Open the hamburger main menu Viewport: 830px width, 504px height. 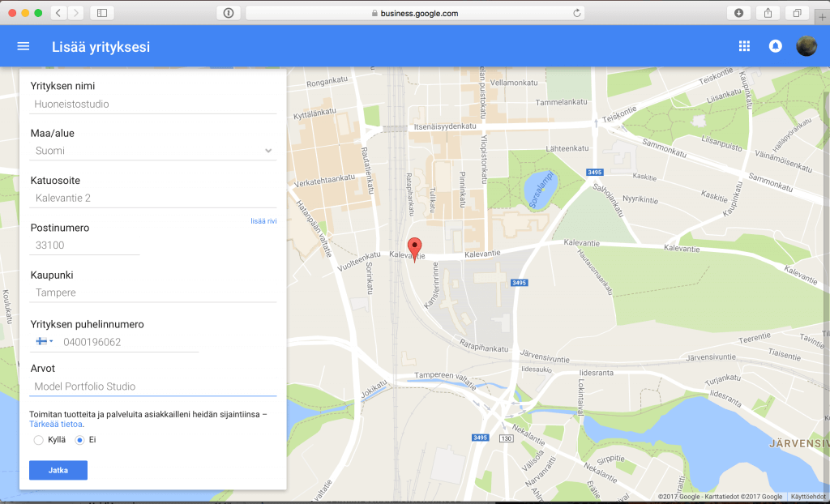23,47
